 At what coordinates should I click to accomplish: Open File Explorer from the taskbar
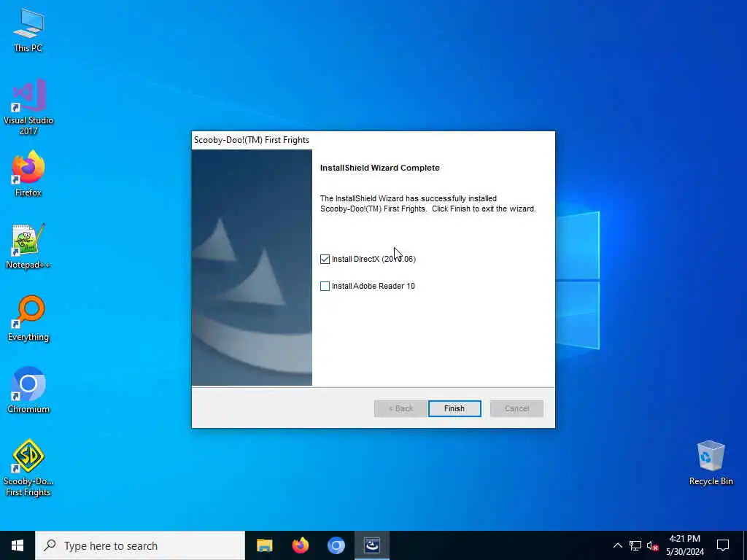(x=264, y=545)
